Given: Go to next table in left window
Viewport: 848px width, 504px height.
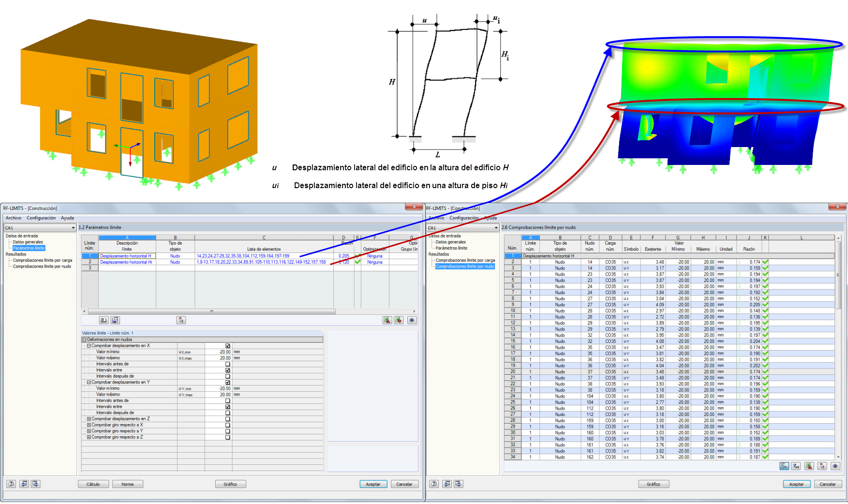Looking at the screenshot, I should (x=35, y=484).
